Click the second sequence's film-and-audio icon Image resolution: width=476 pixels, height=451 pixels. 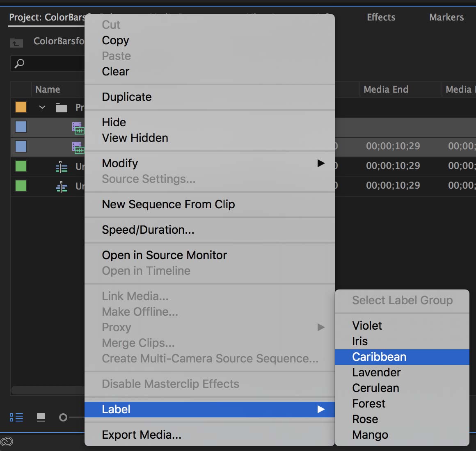tap(79, 147)
